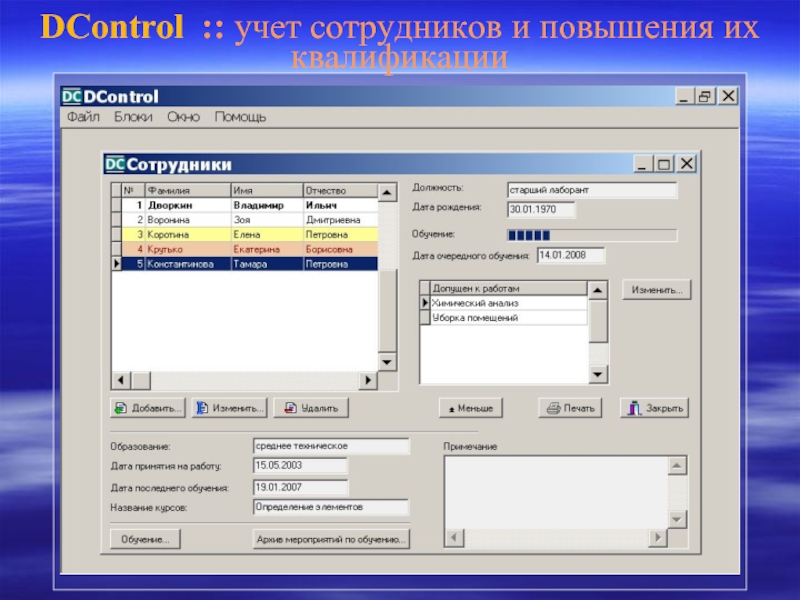Image resolution: width=800 pixels, height=600 pixels.
Task: Click the Дата очередного обучения field
Action: click(x=571, y=255)
